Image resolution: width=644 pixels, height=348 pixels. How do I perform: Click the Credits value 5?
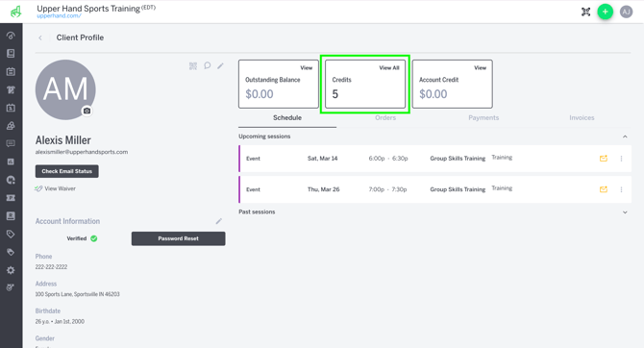click(x=335, y=94)
